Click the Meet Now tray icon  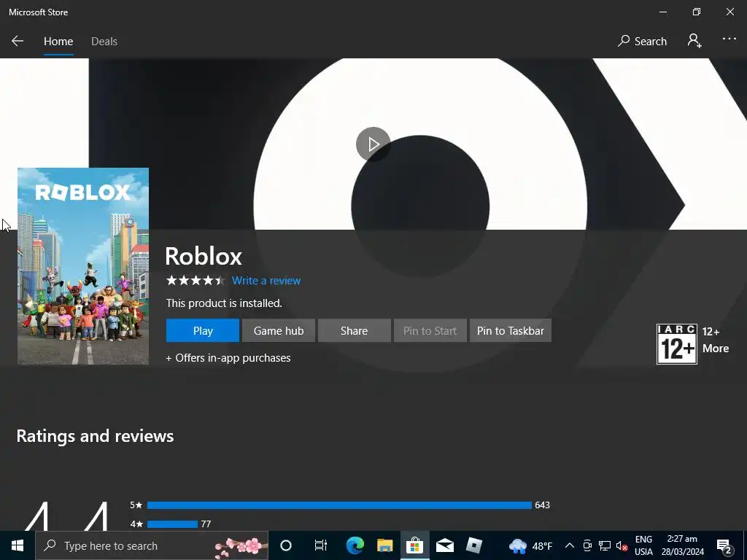pyautogui.click(x=587, y=545)
